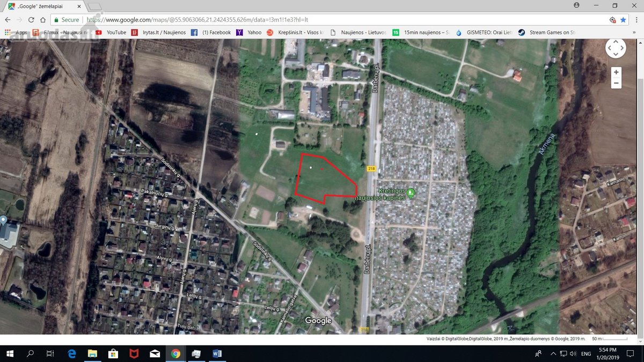Open the Chrome extension icon beside the star
The height and width of the screenshot is (362, 644).
pyautogui.click(x=612, y=19)
